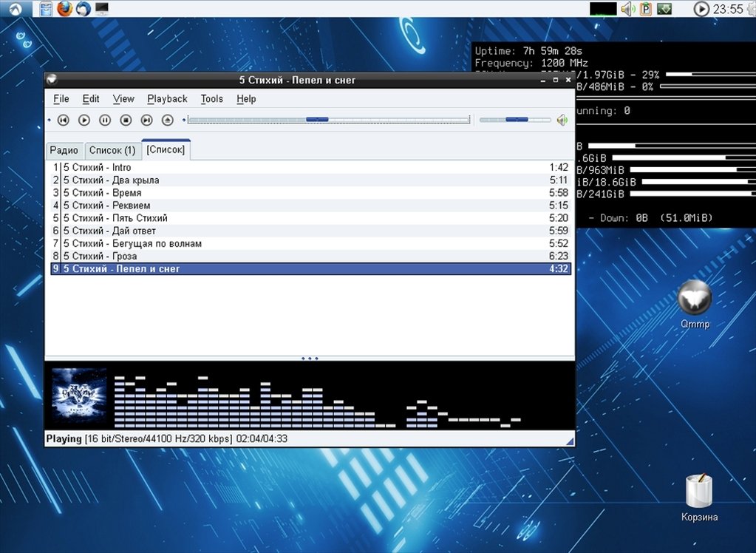Image resolution: width=756 pixels, height=553 pixels.
Task: Open the main system menu in top-left
Action: point(16,8)
